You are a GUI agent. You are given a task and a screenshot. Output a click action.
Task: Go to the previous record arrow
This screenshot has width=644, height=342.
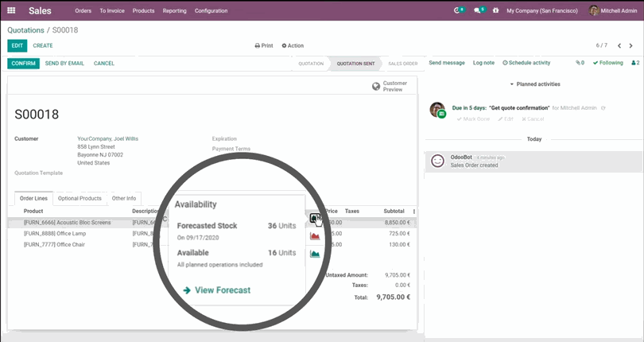[619, 45]
